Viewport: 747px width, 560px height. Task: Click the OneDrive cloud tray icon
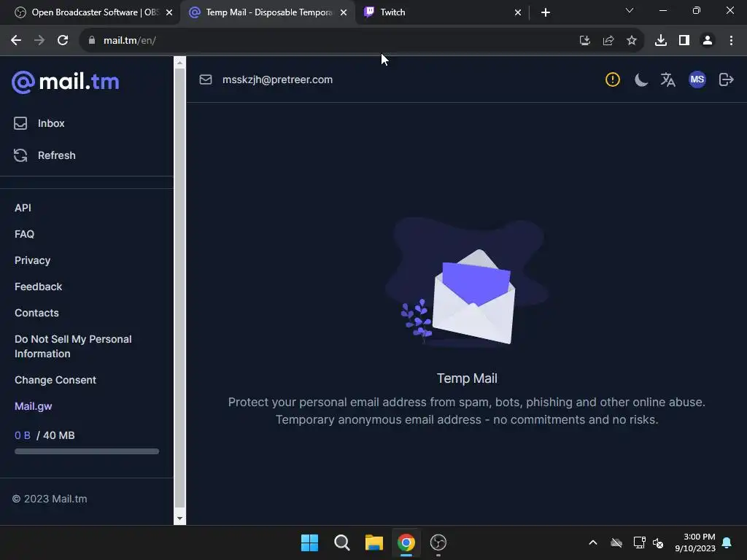(x=616, y=542)
